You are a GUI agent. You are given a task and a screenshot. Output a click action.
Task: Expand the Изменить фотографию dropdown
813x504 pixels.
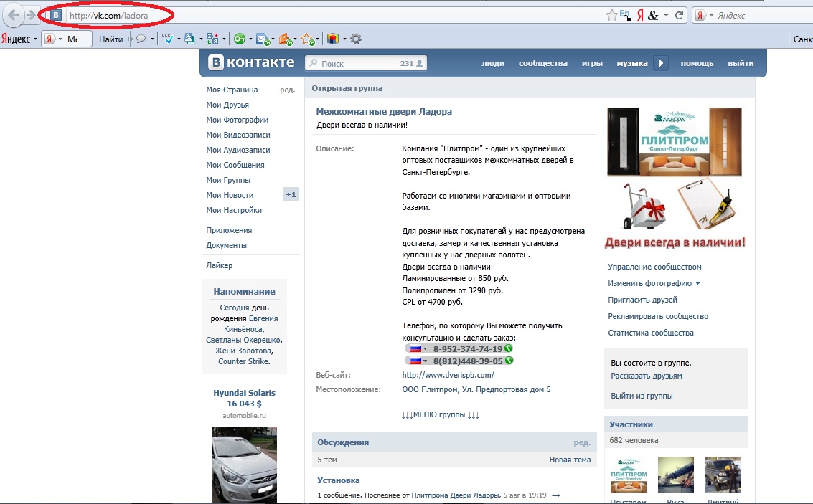coord(654,283)
